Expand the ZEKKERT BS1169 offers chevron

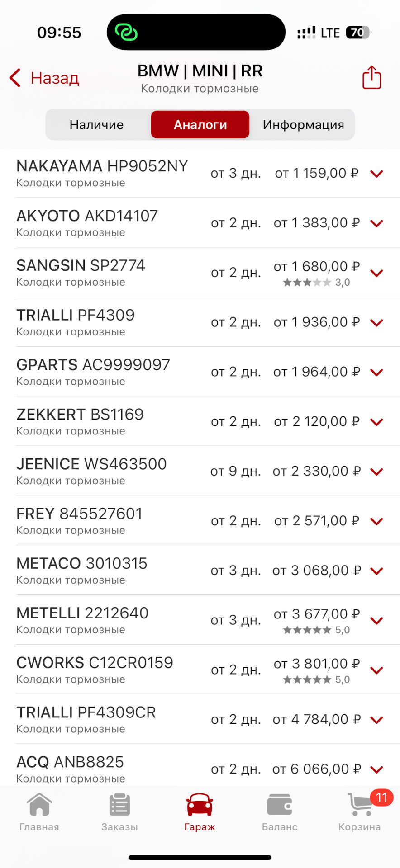[376, 422]
